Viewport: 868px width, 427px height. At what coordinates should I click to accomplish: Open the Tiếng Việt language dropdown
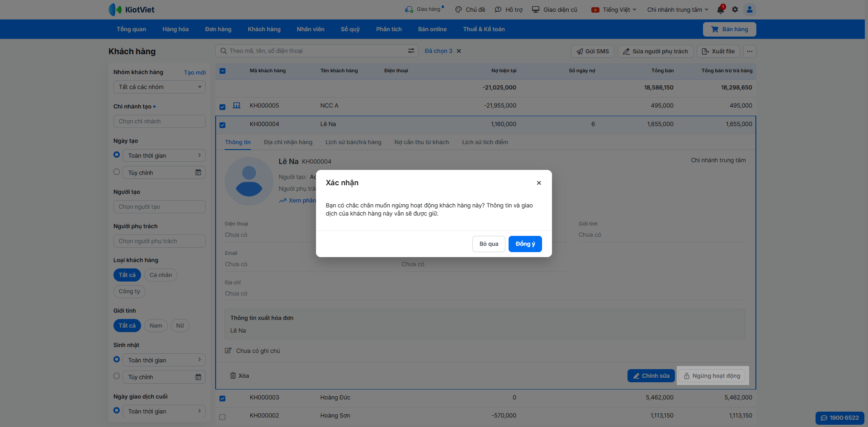tap(614, 9)
